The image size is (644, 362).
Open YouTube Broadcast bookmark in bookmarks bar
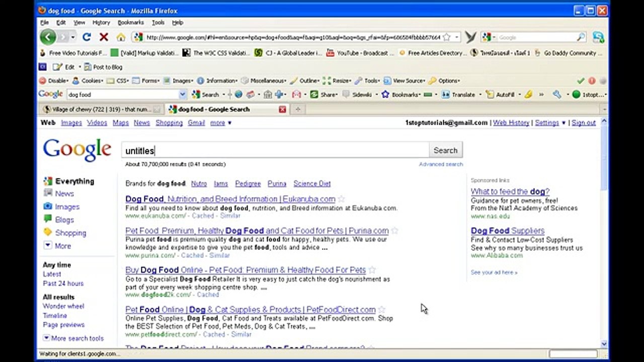point(360,53)
